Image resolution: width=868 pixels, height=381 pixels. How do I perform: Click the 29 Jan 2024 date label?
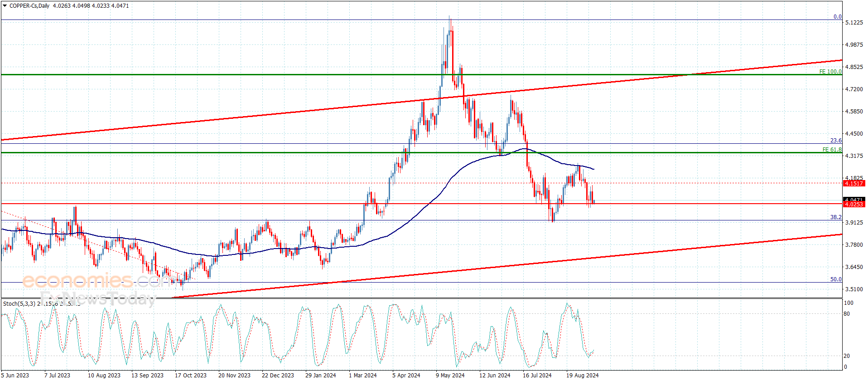pos(321,375)
